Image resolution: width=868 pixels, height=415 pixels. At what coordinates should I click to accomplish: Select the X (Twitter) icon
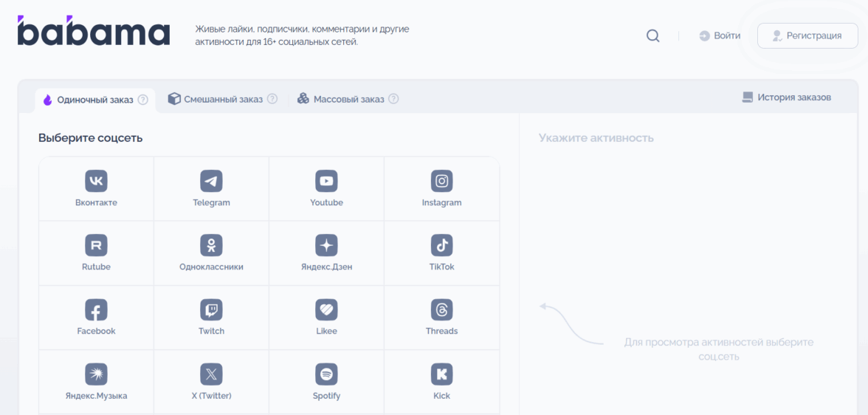coord(211,374)
